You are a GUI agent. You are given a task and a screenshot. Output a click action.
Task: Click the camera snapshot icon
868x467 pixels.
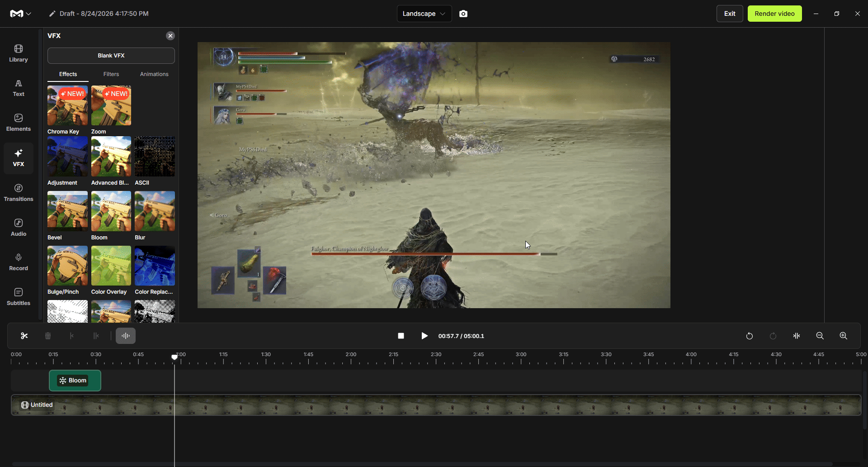[463, 14]
